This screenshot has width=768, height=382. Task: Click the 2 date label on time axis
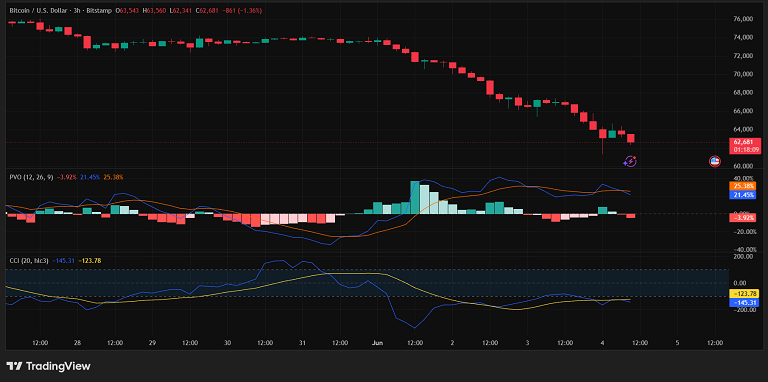click(452, 343)
